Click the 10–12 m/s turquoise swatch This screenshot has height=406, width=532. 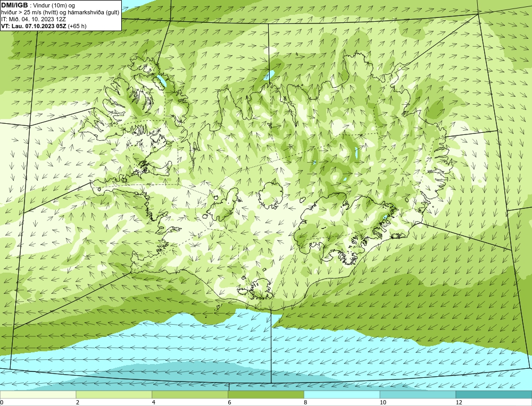coord(418,394)
